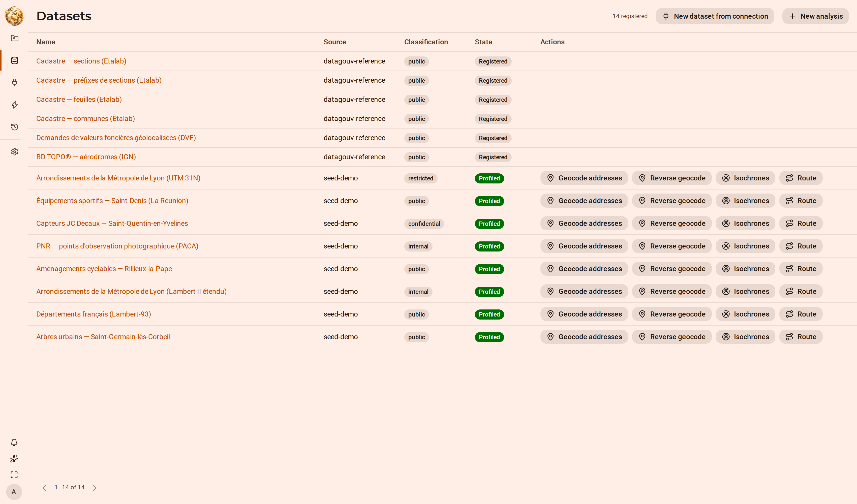
Task: Geocode addresses for Départements français row
Action: coord(584,314)
